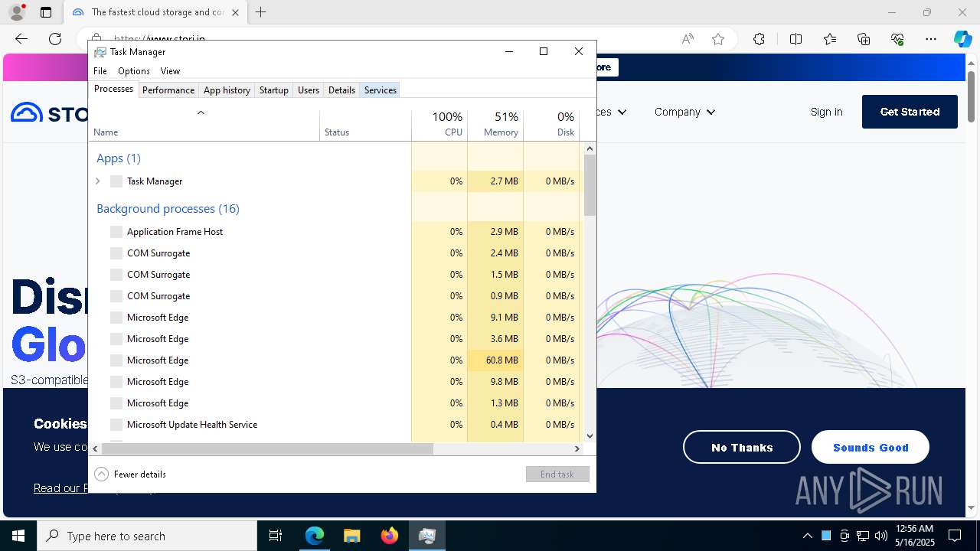Screen dimensions: 980x551
Task: Click No Thanks cookie button
Action: click(x=742, y=448)
